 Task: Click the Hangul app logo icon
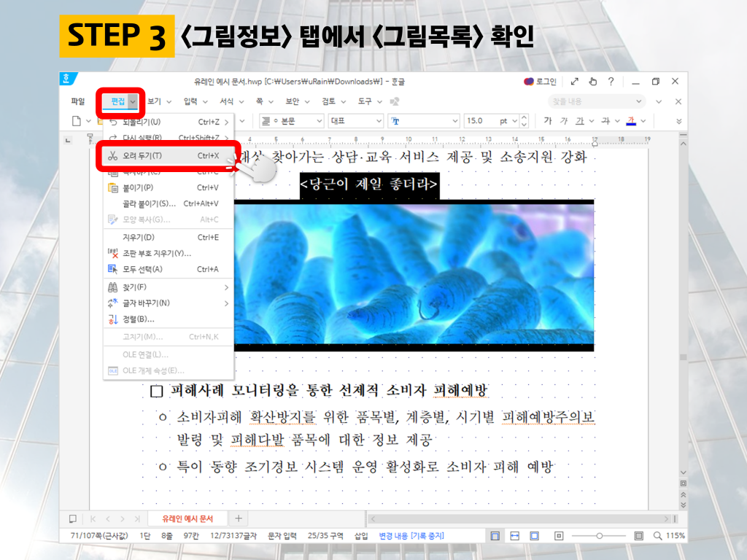click(x=66, y=79)
